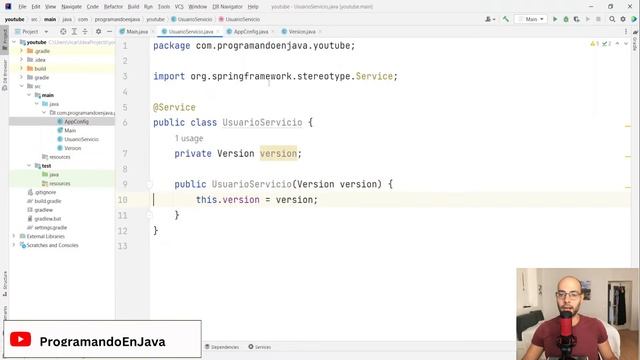The image size is (640, 360).
Task: Click the warning indicator in editor corner
Action: pos(594,44)
